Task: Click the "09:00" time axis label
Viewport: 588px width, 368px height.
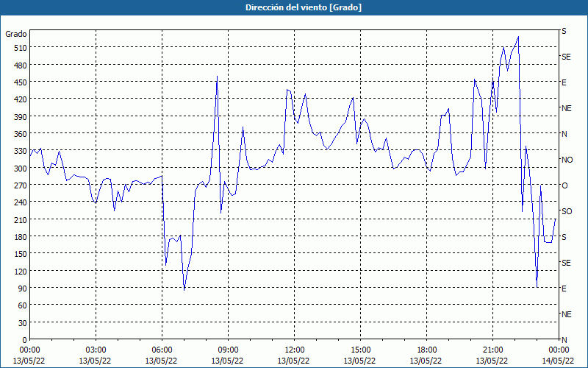Action: tap(228, 350)
